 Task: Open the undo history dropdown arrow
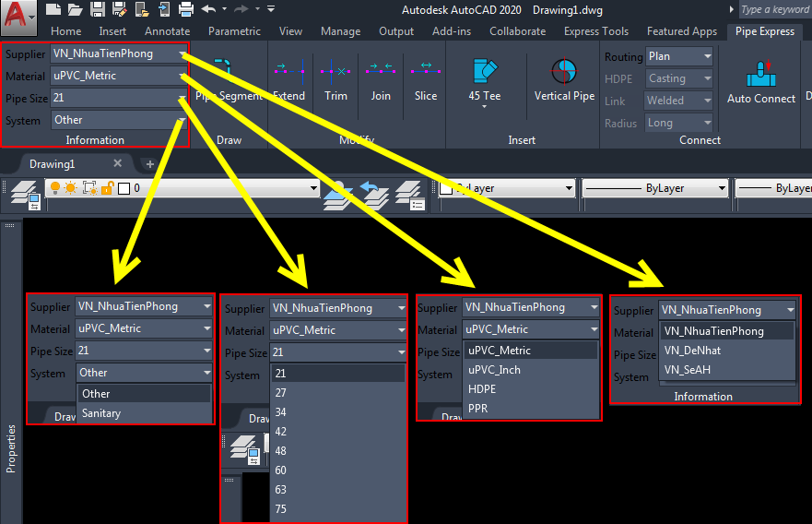coord(224,9)
